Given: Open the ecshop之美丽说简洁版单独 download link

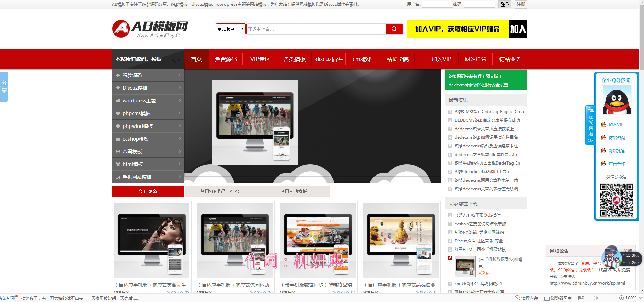Looking at the screenshot, I should point(480,224).
